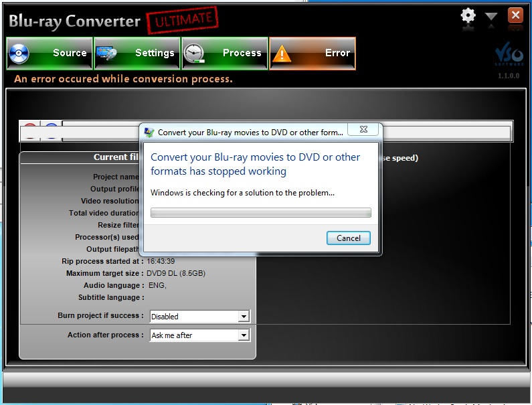Click the 'Windows is checking for a solution' message
Viewport: 532px width, 405px height.
[242, 193]
